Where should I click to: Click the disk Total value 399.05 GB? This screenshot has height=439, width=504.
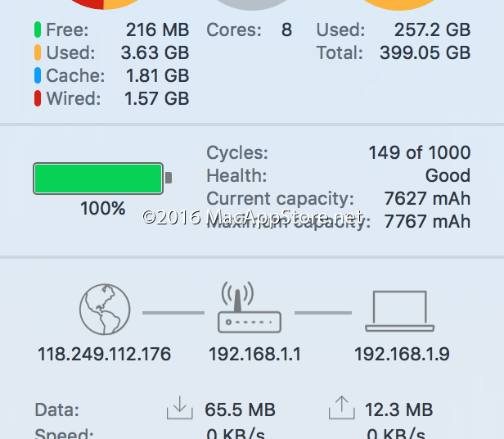(x=425, y=53)
